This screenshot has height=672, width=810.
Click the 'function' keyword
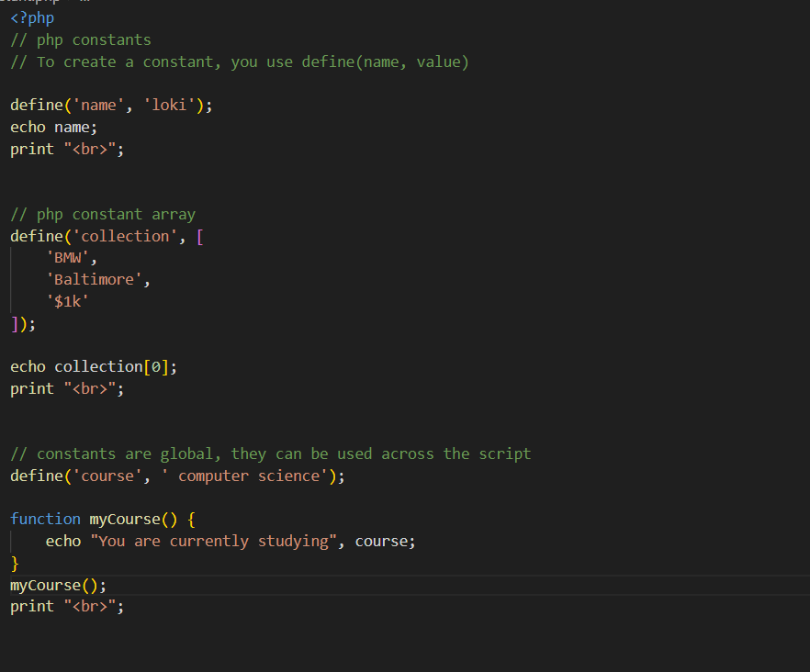click(46, 519)
